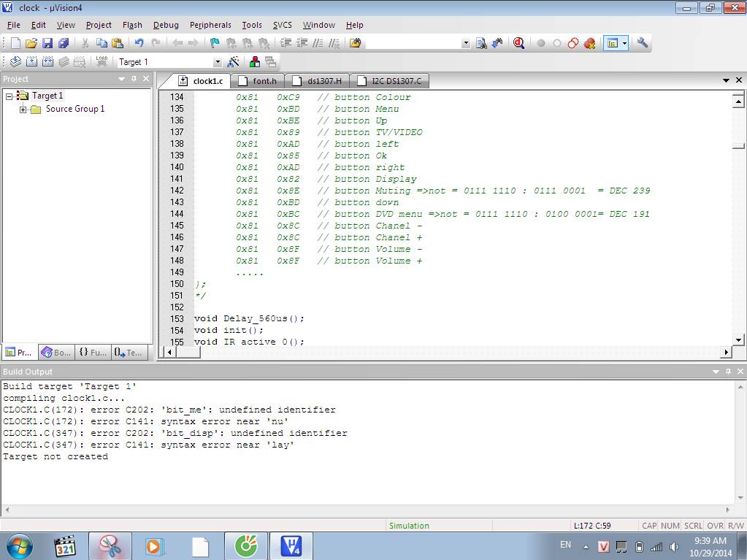Click the editor vertical scrollbar down arrow

(738, 340)
